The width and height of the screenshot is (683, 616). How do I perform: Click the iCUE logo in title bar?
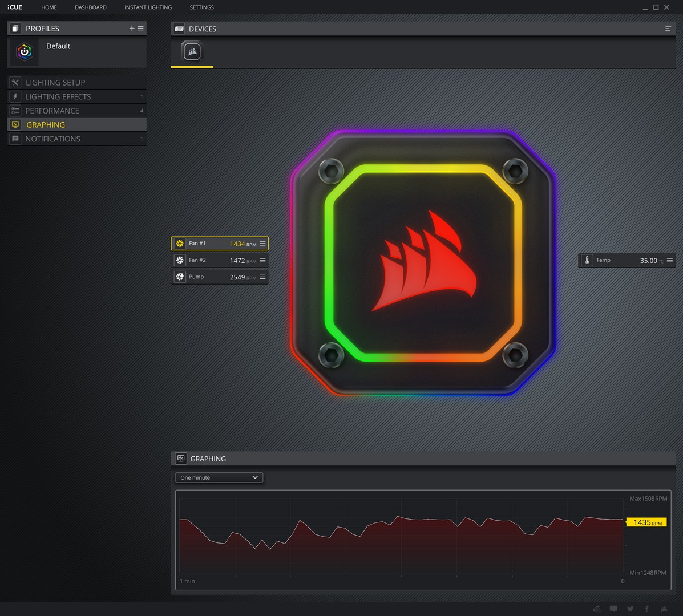(15, 7)
